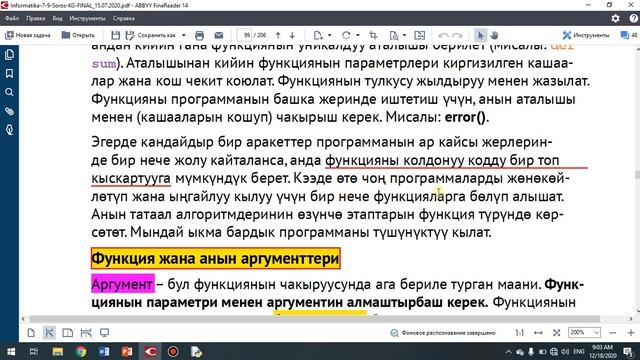This screenshot has height=360, width=640.
Task: Open the Search panel in the sidebar
Action: click(x=9, y=92)
